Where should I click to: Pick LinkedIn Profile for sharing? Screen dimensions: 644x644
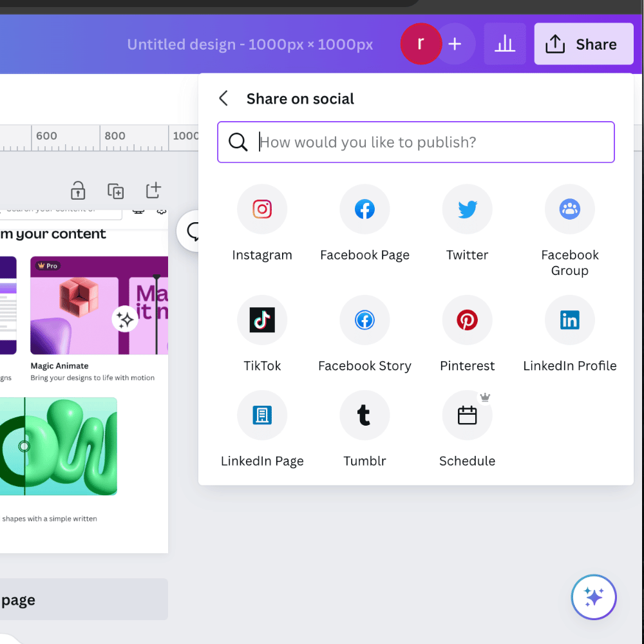(569, 320)
